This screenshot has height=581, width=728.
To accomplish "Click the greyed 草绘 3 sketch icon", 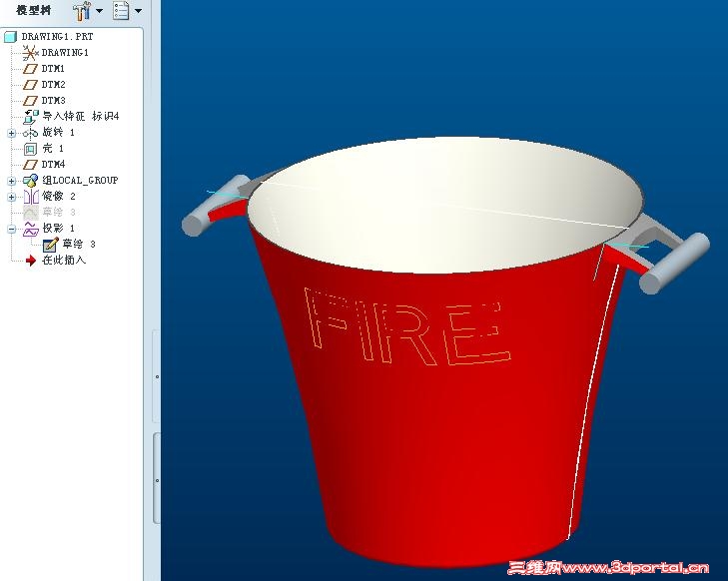I will point(31,213).
